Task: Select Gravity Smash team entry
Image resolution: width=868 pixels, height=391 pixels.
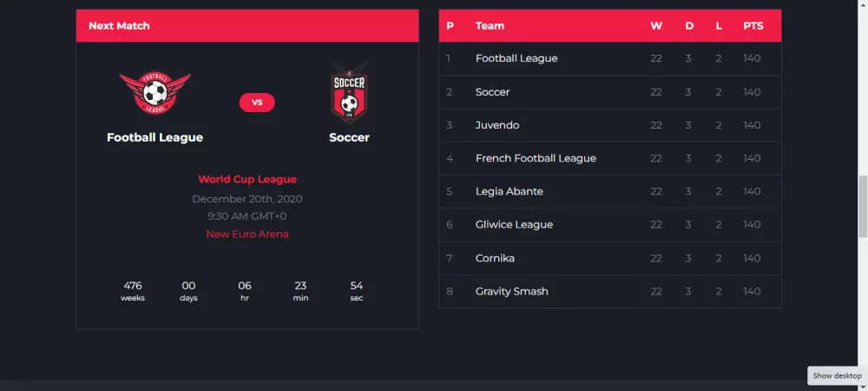Action: pyautogui.click(x=511, y=291)
